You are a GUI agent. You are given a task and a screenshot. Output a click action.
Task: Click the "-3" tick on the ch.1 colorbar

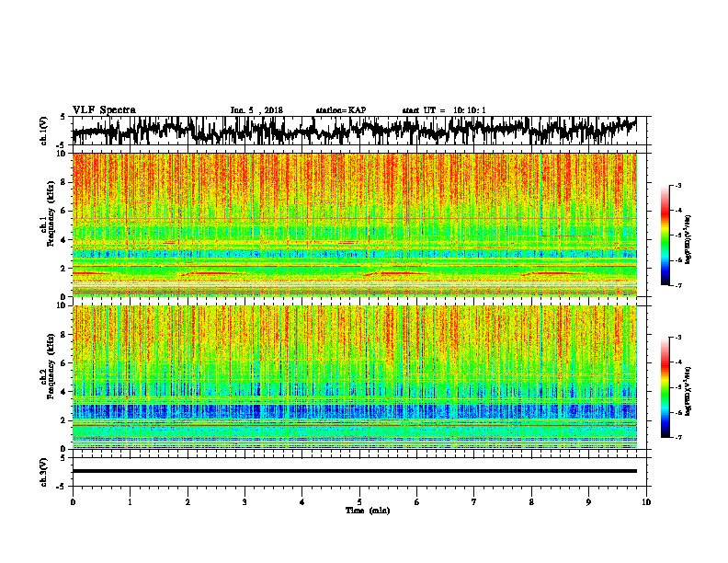[677, 185]
